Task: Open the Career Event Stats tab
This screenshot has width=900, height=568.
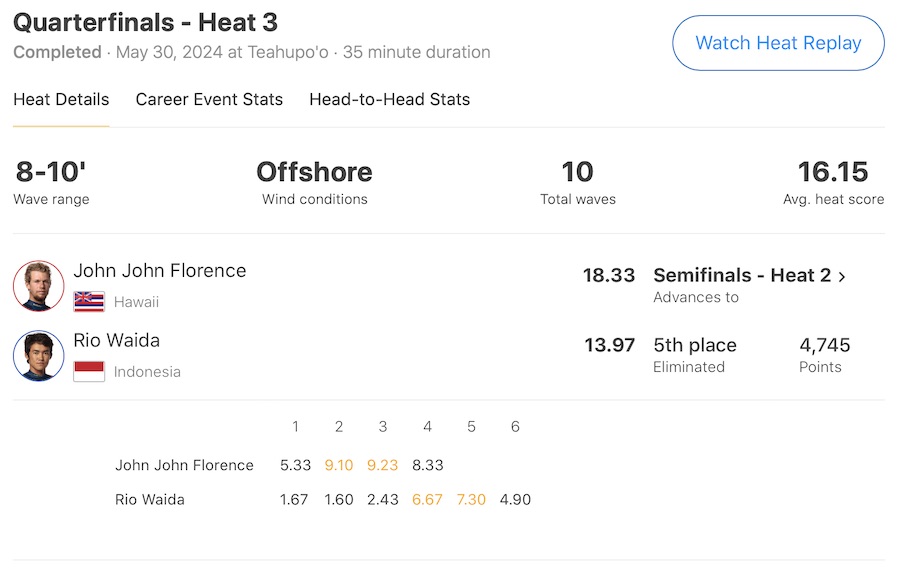Action: 209,99
